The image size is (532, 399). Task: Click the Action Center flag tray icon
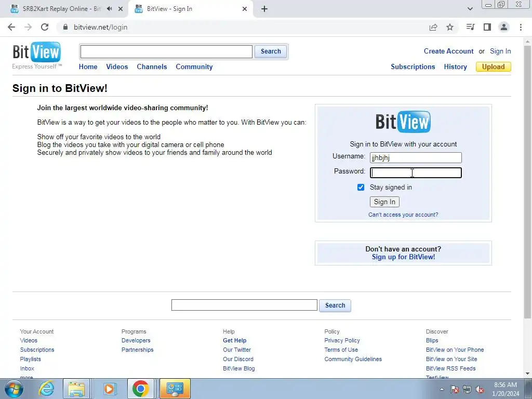[455, 389]
